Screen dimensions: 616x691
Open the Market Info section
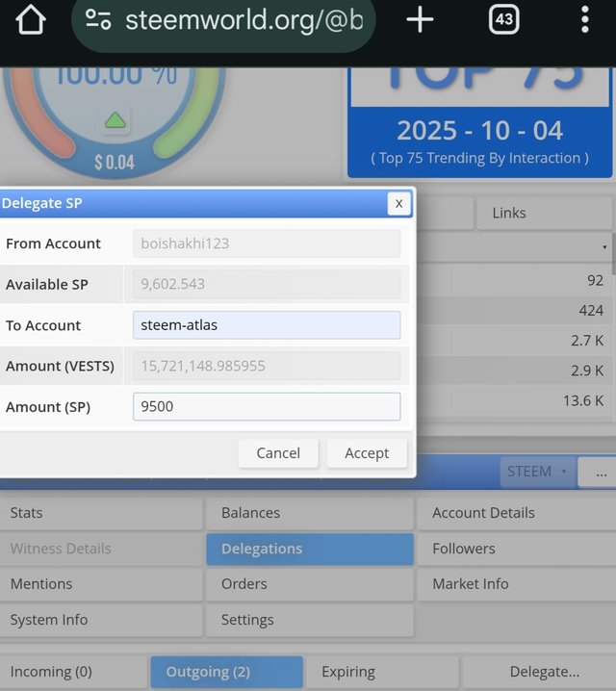[517, 584]
